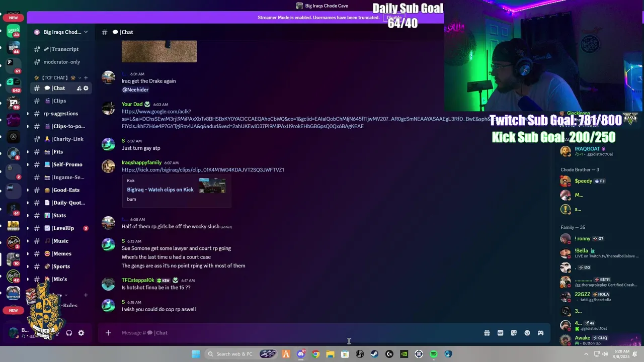Open the Memes channel
Image resolution: width=644 pixels, height=362 pixels.
[61, 253]
